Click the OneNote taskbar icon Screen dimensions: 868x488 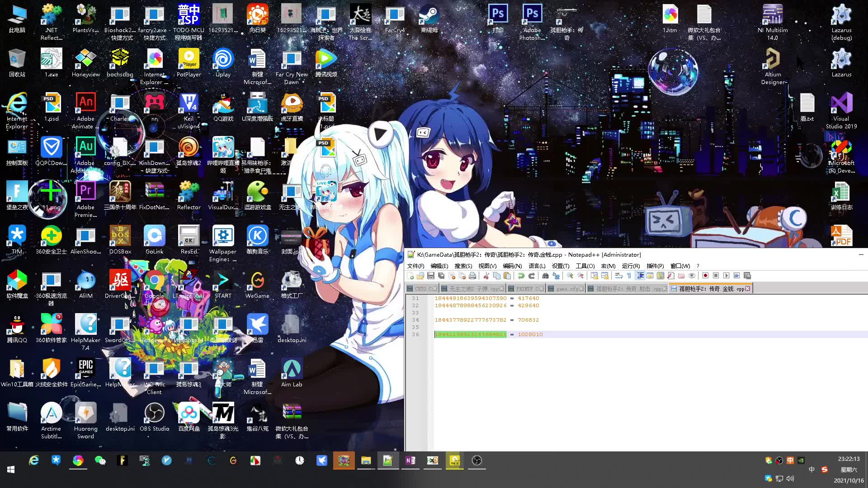(x=410, y=460)
